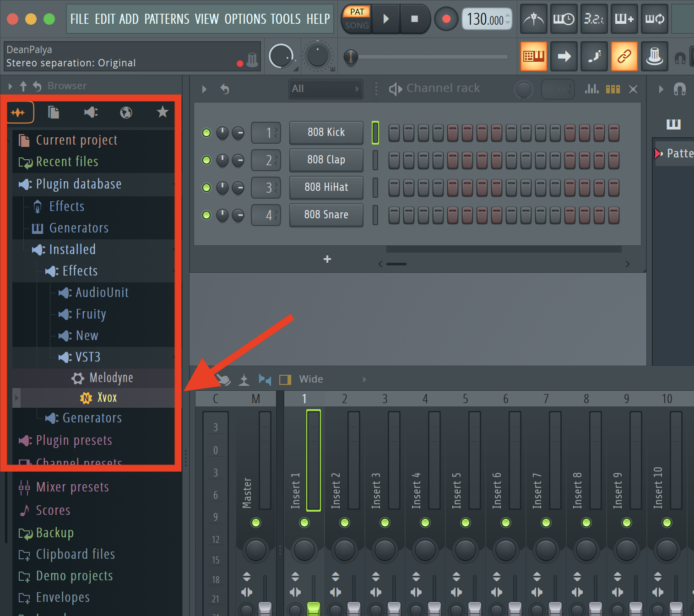This screenshot has height=616, width=694.
Task: Mute the 808 HiHat channel
Action: [206, 188]
